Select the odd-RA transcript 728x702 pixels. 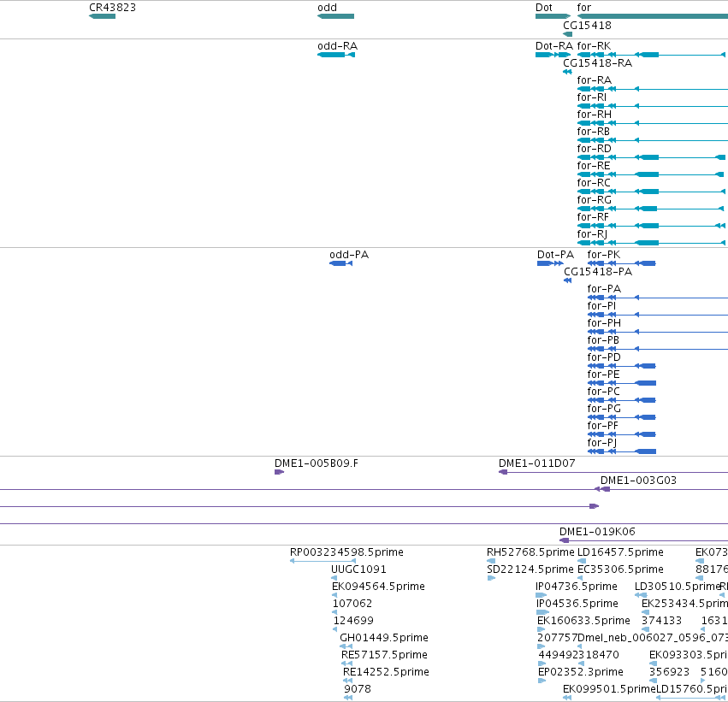click(x=336, y=55)
